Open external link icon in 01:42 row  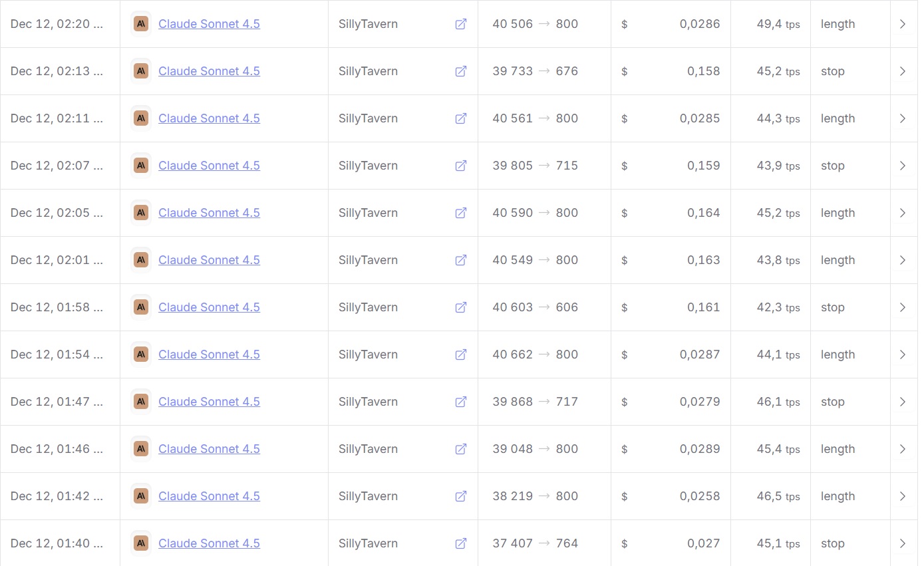click(460, 496)
